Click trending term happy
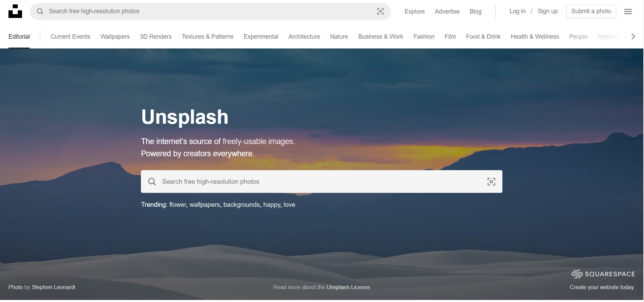Viewport: 644px width, 302px height. pos(272,205)
